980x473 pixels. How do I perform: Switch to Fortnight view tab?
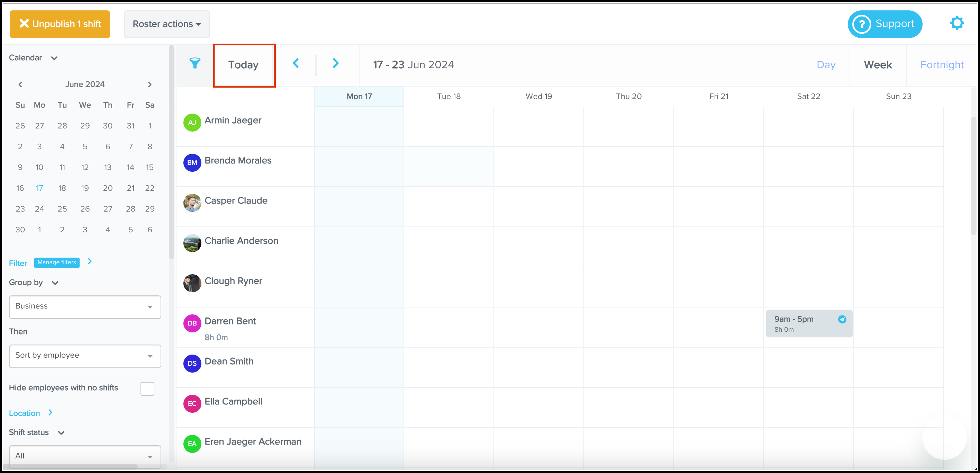[x=942, y=65]
